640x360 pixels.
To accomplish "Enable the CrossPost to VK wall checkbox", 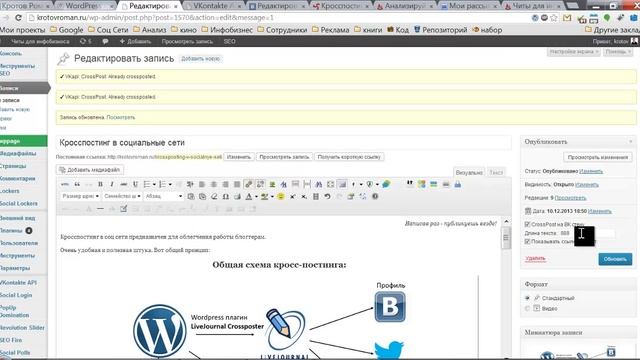I will (x=527, y=224).
